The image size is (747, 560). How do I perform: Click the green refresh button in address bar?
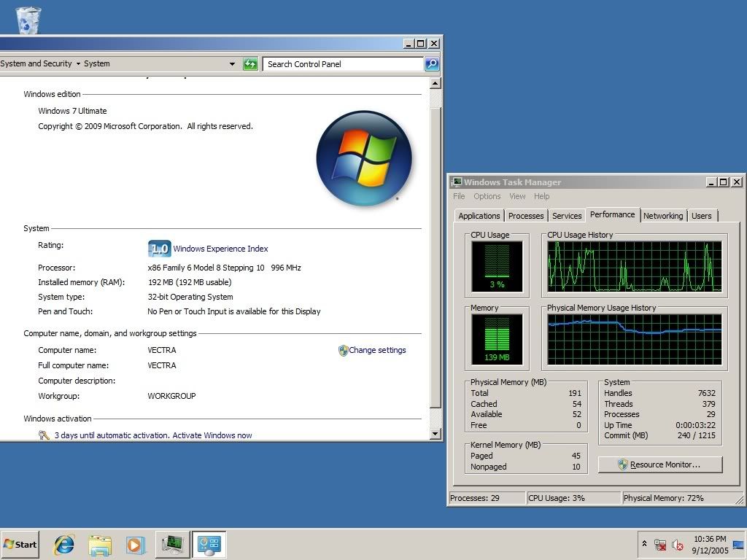250,64
